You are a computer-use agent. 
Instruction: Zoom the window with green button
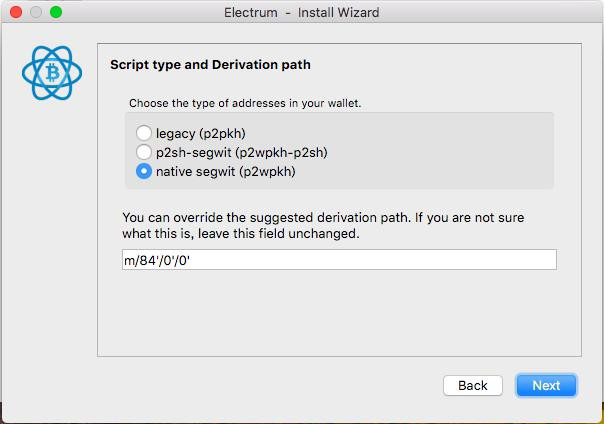pos(56,12)
